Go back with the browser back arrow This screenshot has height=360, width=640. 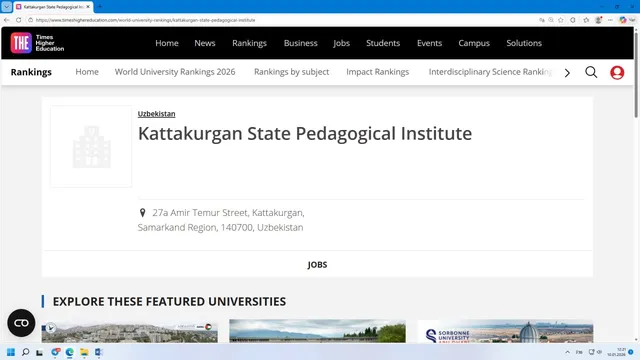[x=7, y=20]
